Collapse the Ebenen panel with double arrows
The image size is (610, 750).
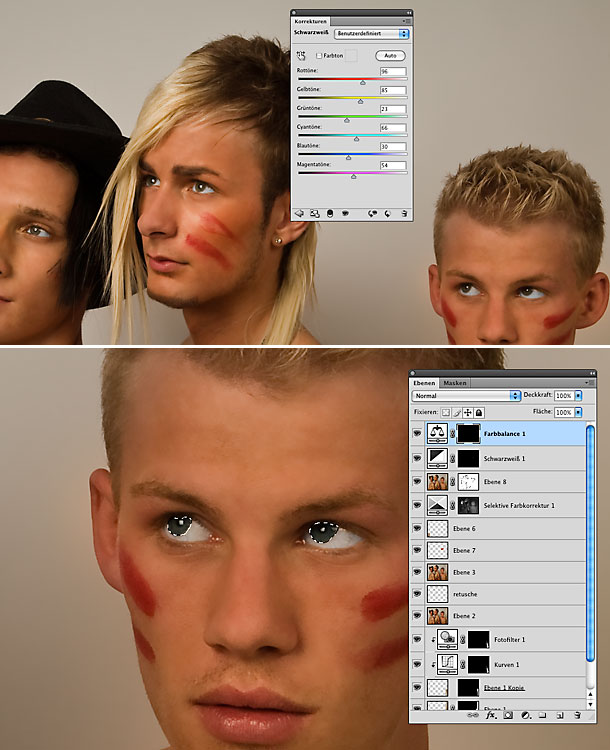pos(592,373)
